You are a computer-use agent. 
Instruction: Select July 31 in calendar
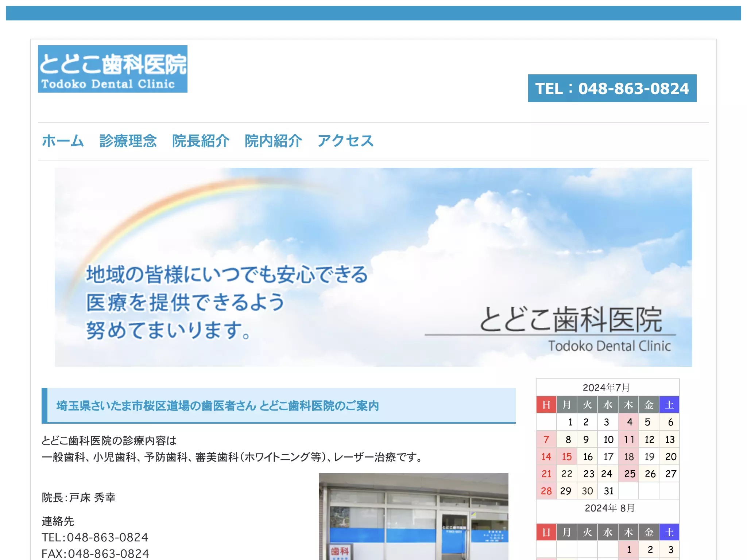pyautogui.click(x=608, y=491)
